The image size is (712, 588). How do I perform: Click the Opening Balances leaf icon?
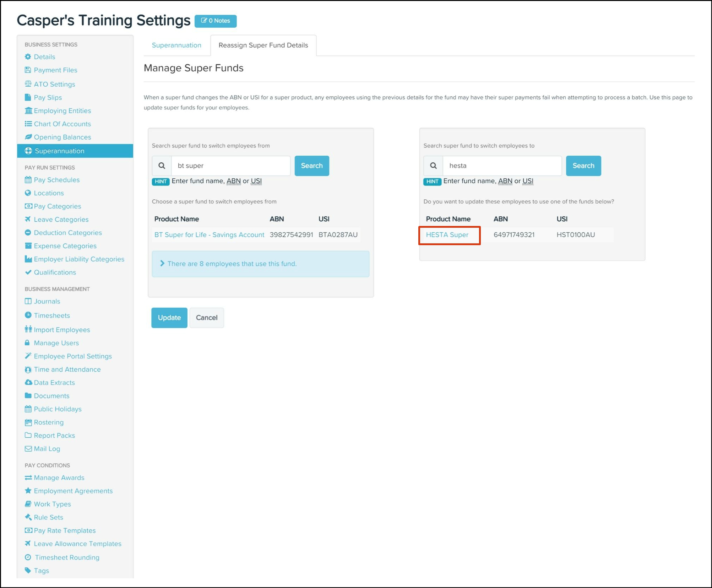click(28, 137)
